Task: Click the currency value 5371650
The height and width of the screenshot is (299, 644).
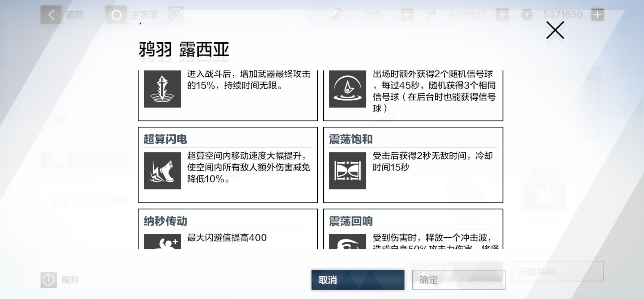Action: click(x=563, y=15)
